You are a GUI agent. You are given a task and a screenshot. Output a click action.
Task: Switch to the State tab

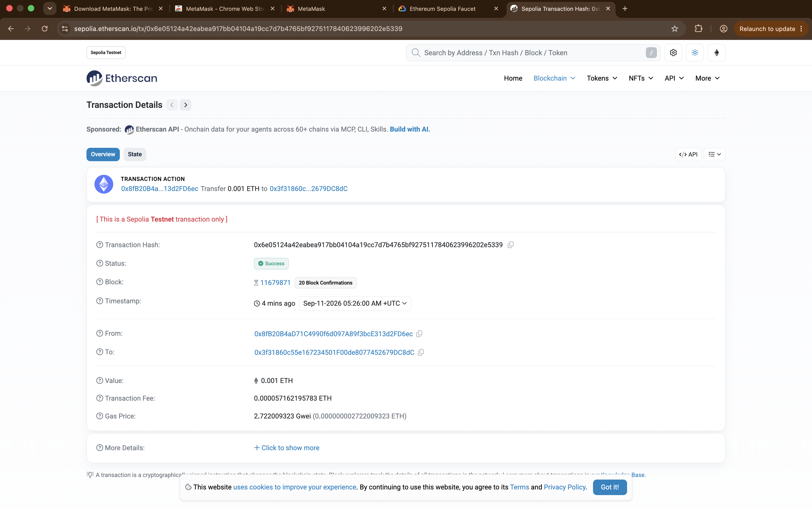[x=135, y=155]
